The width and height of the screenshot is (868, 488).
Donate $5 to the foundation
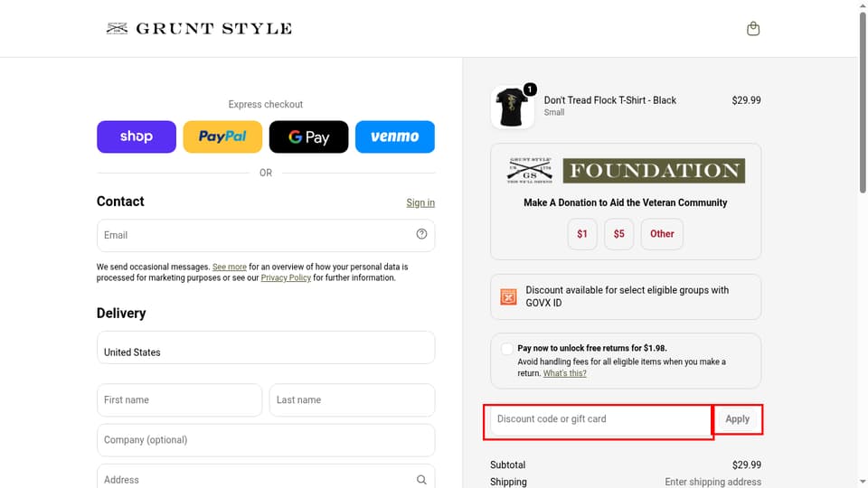tap(618, 234)
